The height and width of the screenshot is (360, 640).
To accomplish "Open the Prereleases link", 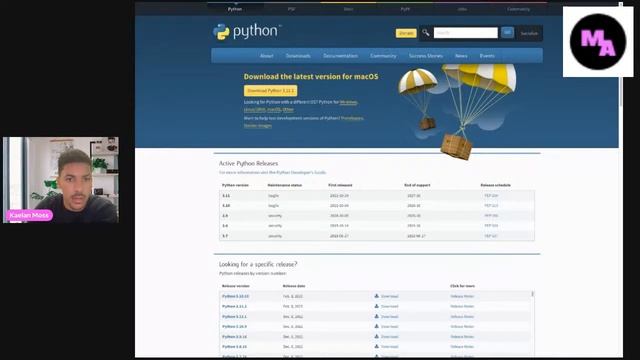I will (351, 118).
